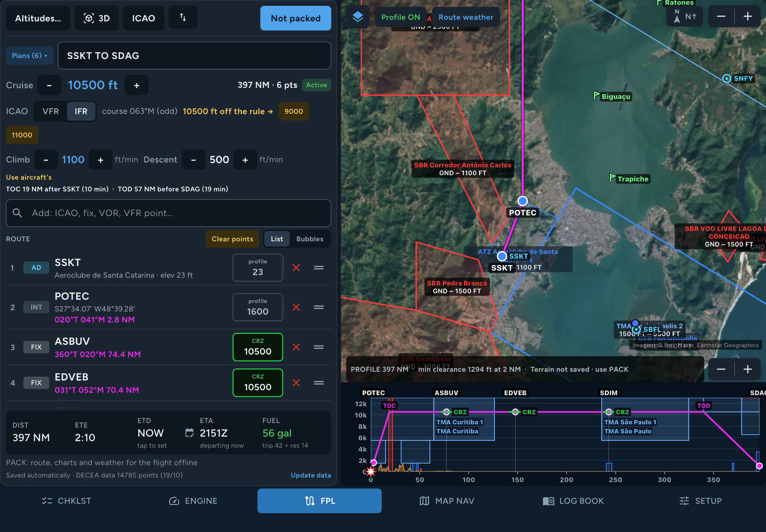Screen dimensions: 766x532
Task: Choose suggested altitude 9000
Action: 294,111
